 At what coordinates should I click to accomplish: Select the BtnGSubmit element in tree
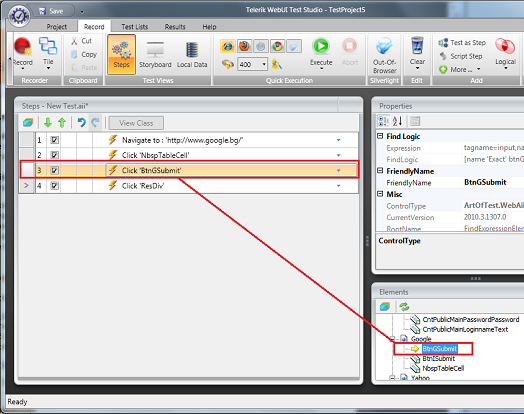click(x=439, y=349)
